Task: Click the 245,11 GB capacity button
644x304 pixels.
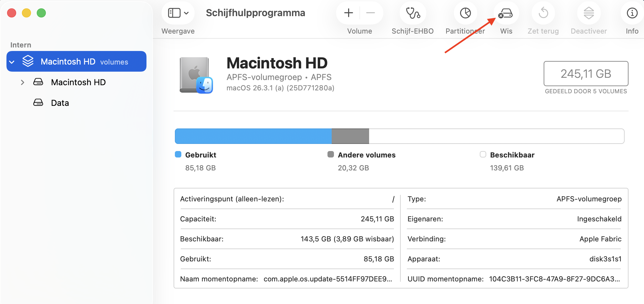Action: (585, 74)
